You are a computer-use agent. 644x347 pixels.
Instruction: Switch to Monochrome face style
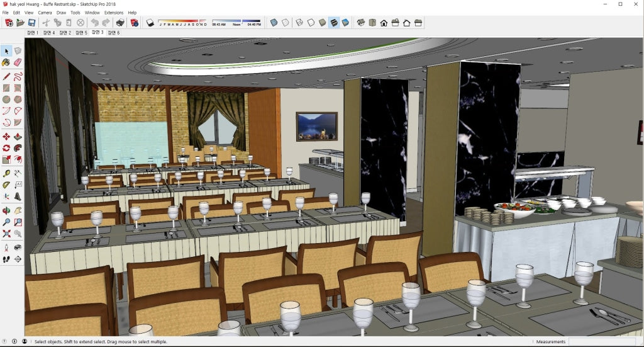pyautogui.click(x=345, y=23)
